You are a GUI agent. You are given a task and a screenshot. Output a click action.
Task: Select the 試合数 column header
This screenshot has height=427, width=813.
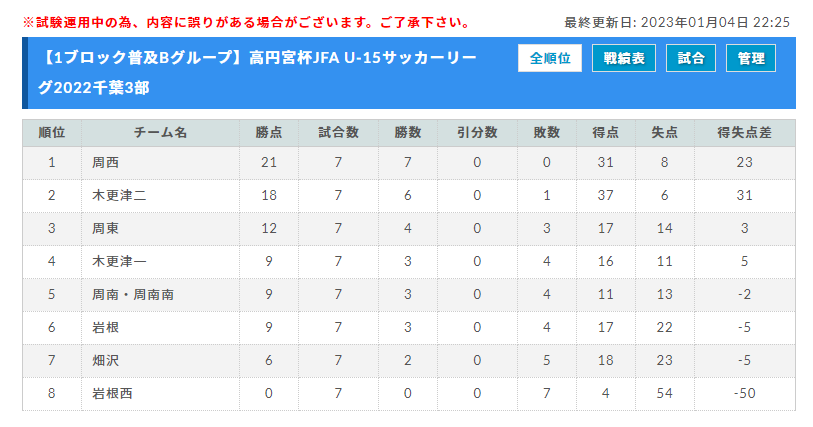click(338, 133)
